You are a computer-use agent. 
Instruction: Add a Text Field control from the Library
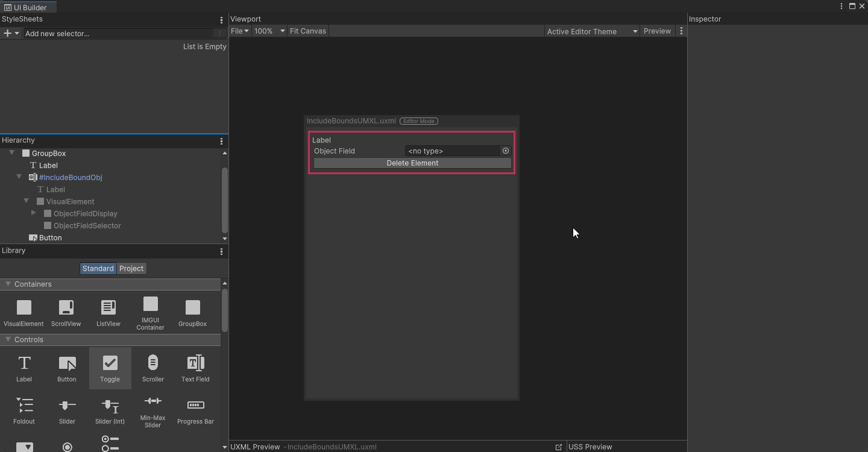[x=195, y=368]
